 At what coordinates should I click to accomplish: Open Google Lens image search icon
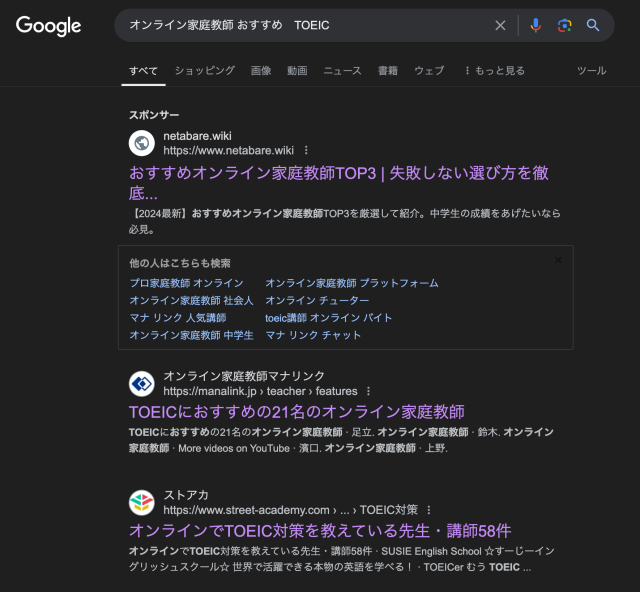click(x=564, y=25)
